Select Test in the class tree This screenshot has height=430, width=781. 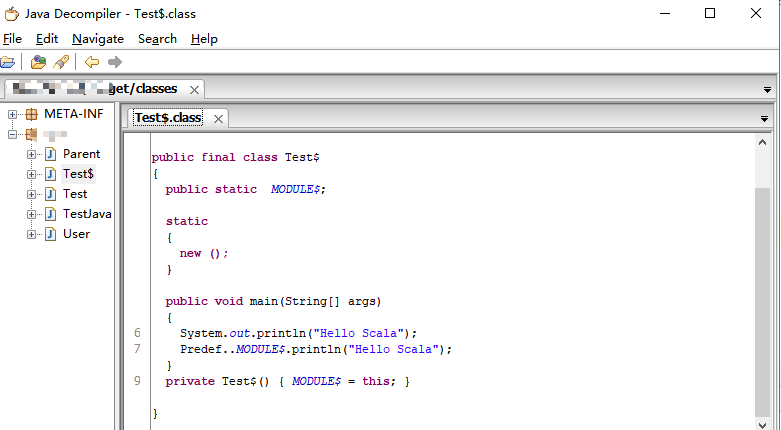tap(75, 194)
